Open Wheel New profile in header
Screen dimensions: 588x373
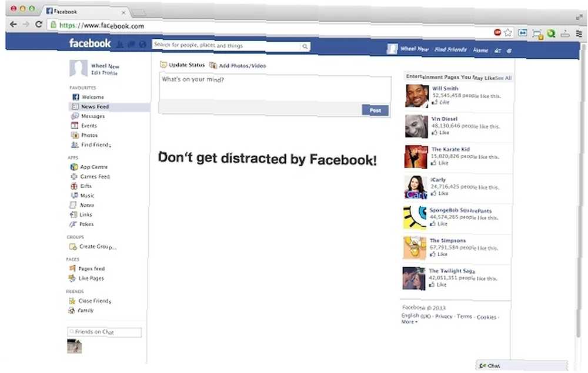tap(408, 49)
